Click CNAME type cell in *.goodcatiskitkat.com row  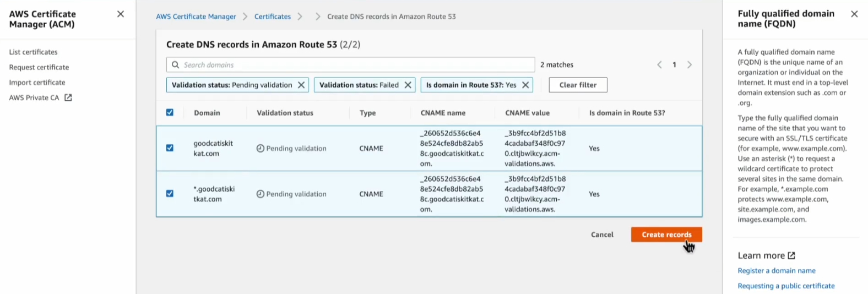371,194
